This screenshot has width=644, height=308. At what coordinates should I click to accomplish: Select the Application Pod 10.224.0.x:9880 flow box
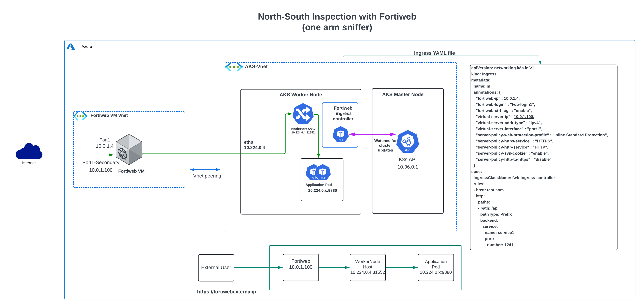click(436, 267)
